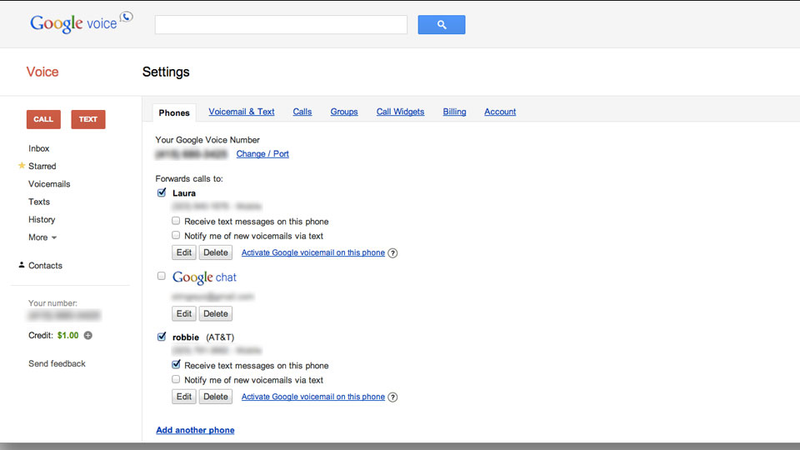Open Contacts in sidebar
The image size is (800, 450).
[x=45, y=266]
